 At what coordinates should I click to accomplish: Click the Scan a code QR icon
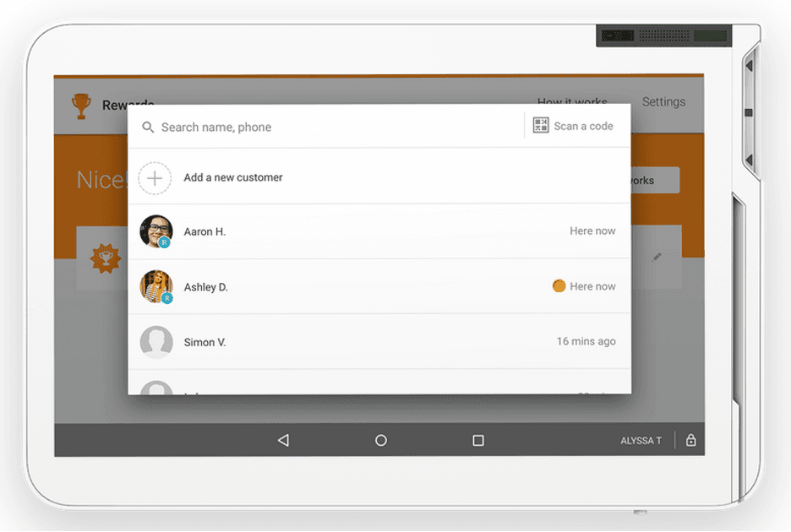540,124
